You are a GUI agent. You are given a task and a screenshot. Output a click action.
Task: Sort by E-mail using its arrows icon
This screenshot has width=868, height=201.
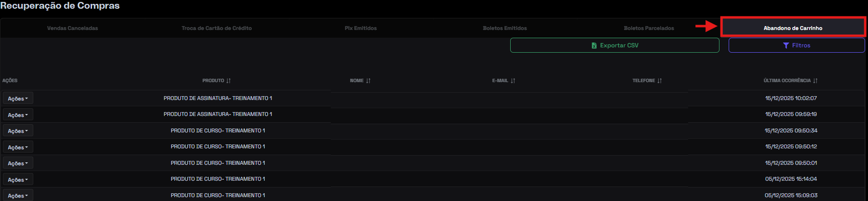click(513, 81)
